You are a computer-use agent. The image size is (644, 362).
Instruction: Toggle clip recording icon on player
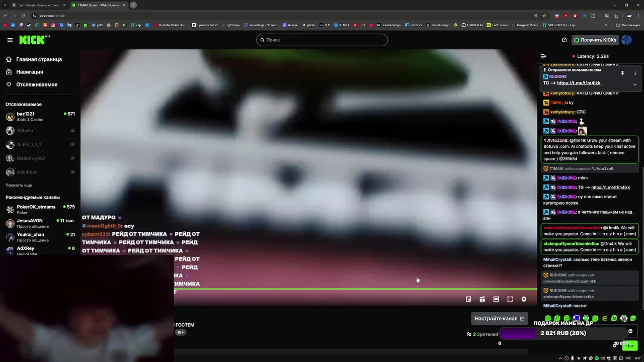pyautogui.click(x=482, y=299)
